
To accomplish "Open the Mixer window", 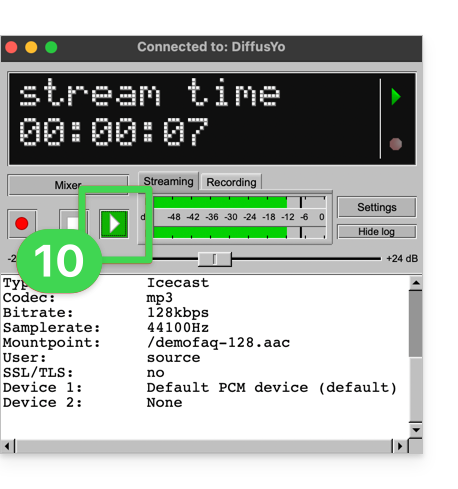I will (68, 185).
